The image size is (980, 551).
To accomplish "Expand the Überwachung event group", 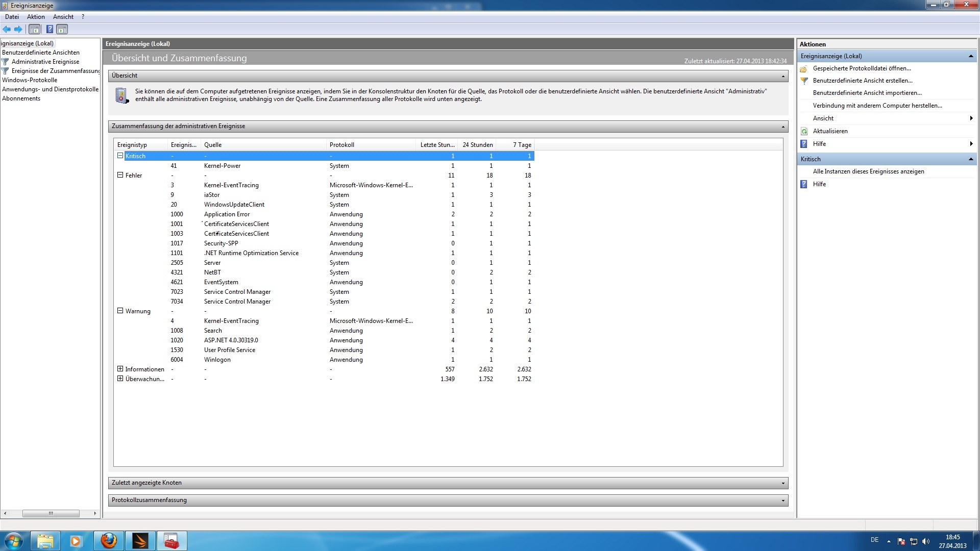I will 120,379.
